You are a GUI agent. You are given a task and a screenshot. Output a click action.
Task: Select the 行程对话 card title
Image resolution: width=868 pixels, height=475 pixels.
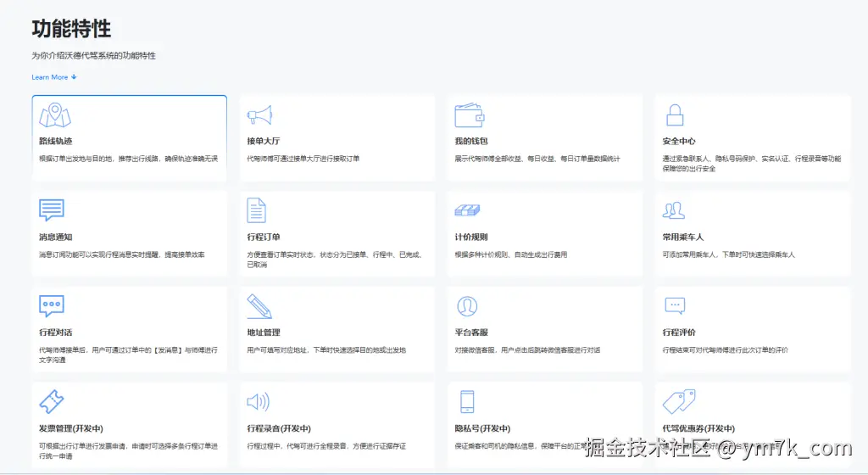[55, 332]
